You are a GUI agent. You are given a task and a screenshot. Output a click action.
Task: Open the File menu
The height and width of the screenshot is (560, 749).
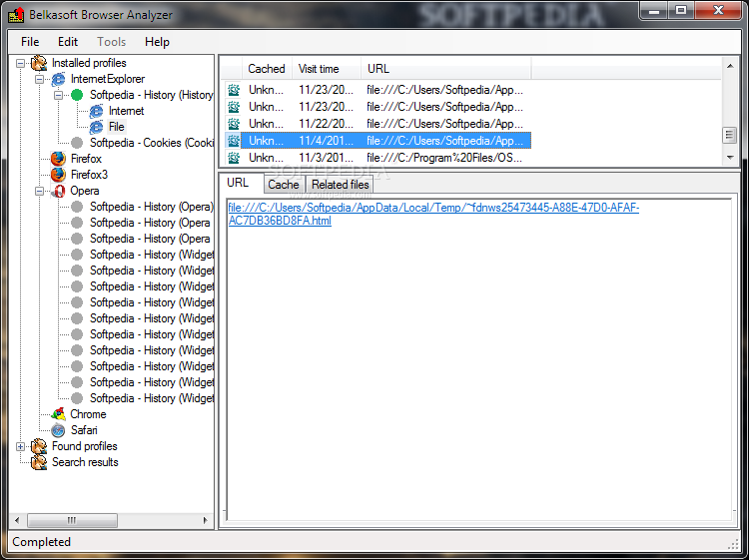coord(30,42)
